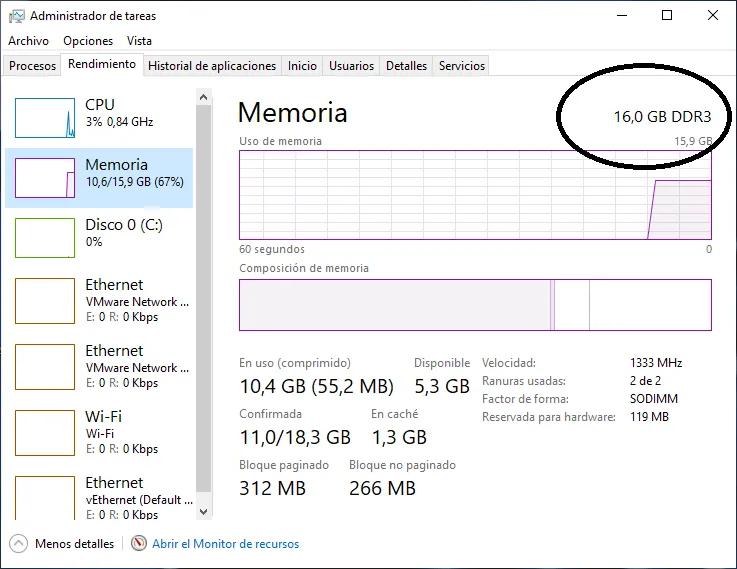Switch to the Procesos tab
Viewport: 737px width, 569px height.
[32, 66]
